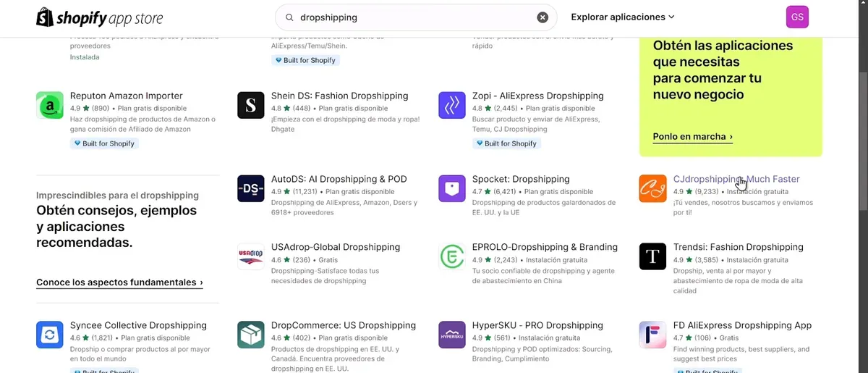Click the Ponlo en marcha link

click(693, 136)
